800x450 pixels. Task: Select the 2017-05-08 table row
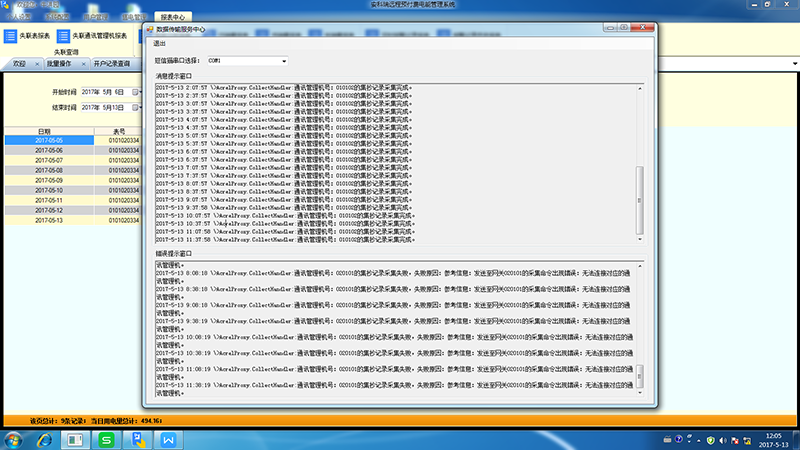(49, 171)
